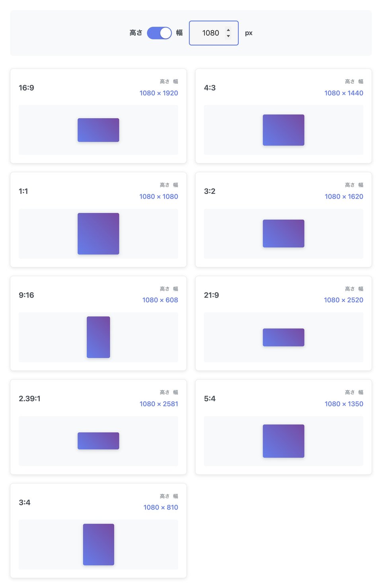Select the 9:16 ratio label
This screenshot has width=382, height=588.
26,295
